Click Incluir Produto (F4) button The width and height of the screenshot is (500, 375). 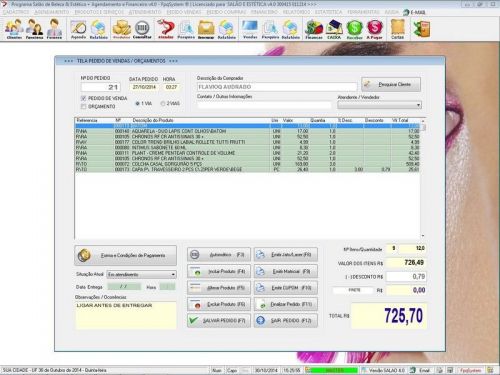coord(219,271)
